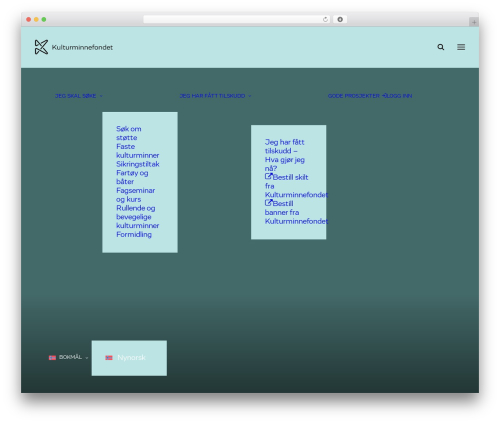The image size is (500, 423).
Task: Click the flag icon beside Nynorsk
Action: click(109, 358)
